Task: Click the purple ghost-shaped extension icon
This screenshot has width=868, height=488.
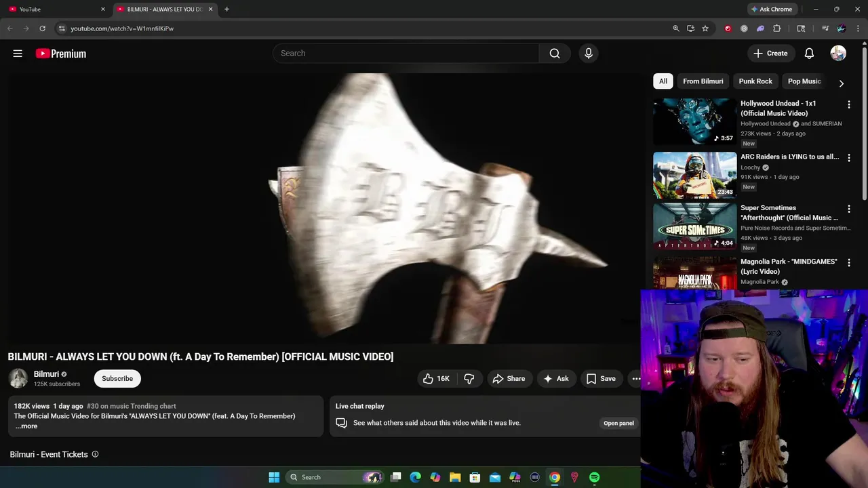Action: [x=760, y=28]
